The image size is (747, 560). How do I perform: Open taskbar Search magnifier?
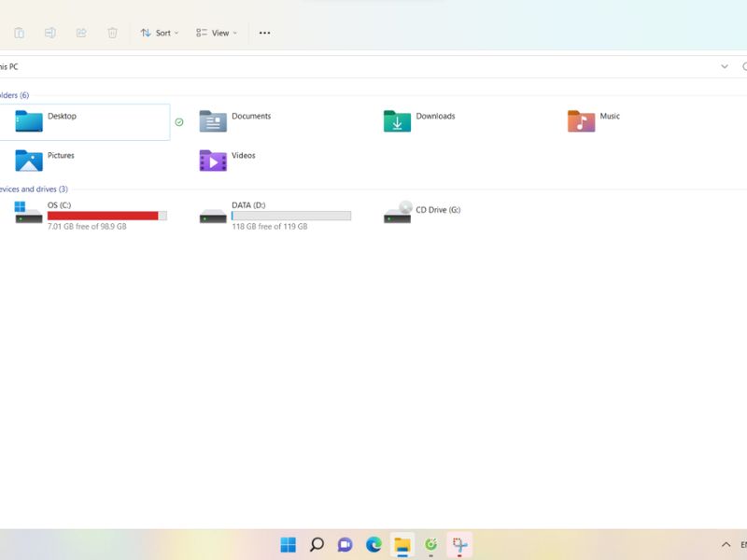coord(317,544)
